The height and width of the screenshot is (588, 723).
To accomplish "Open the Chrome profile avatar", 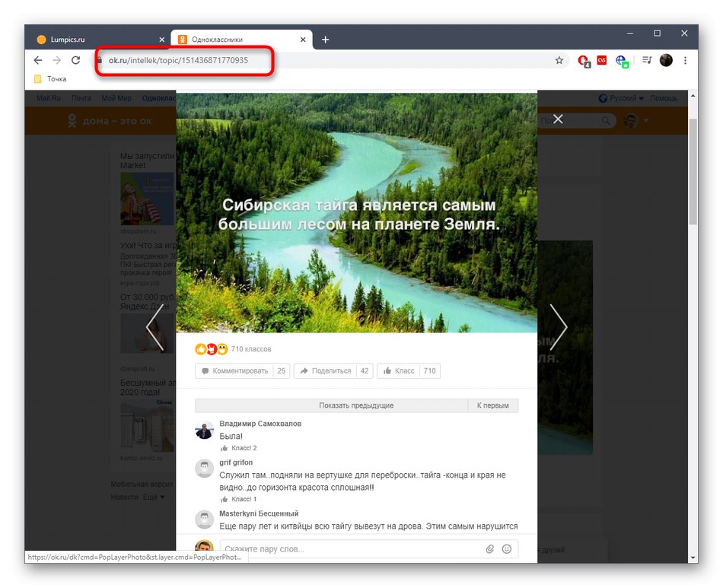I will [666, 60].
